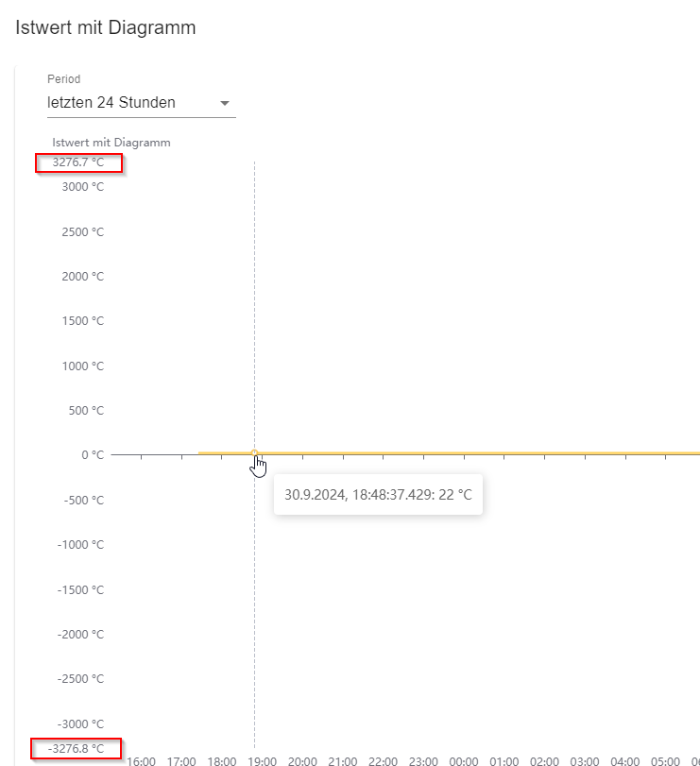Click the tooltip showing 22 °C reading
The width and height of the screenshot is (700, 766).
point(378,494)
